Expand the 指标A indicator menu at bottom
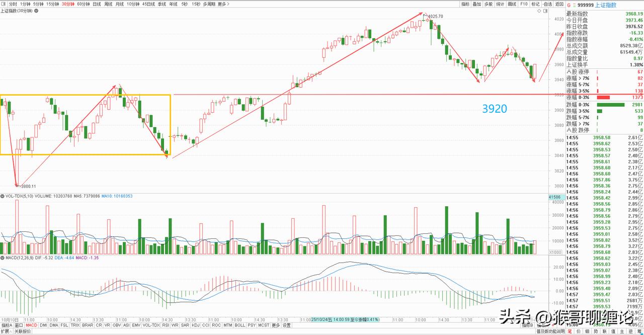This screenshot has height=335, width=644. (x=7, y=325)
